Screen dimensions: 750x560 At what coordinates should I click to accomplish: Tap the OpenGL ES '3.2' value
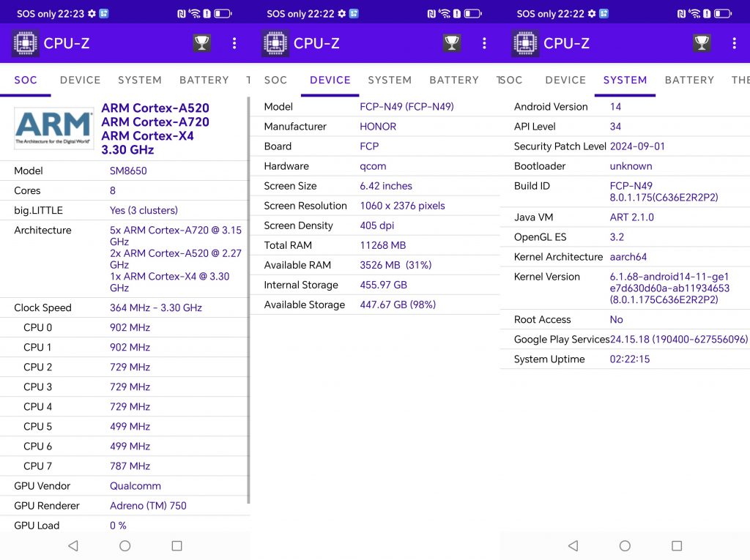(x=617, y=237)
